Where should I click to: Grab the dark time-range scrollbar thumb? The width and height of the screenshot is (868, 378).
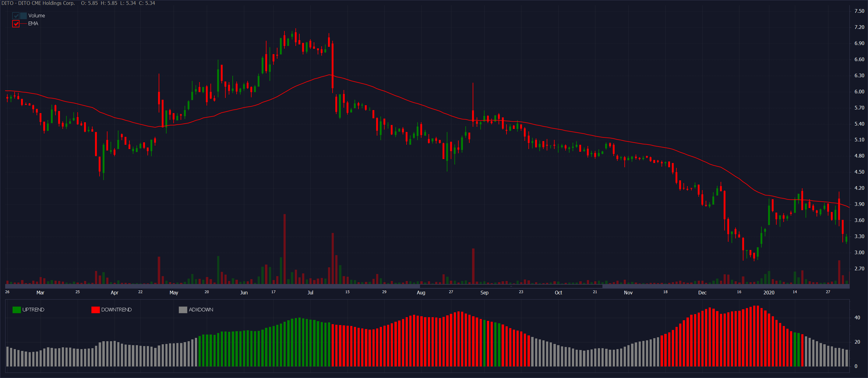511,286
